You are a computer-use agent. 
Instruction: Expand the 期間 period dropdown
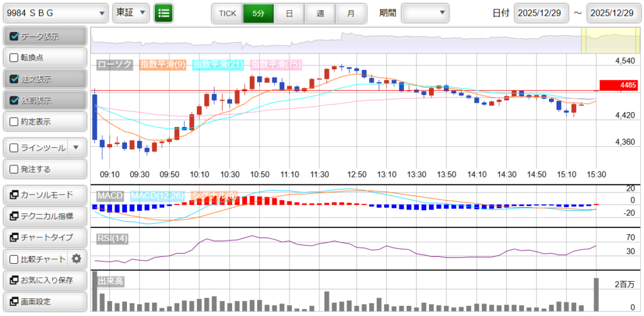[425, 13]
